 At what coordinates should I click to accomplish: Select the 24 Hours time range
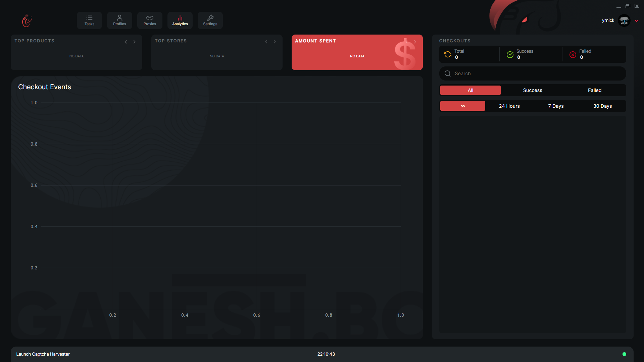[x=509, y=106]
